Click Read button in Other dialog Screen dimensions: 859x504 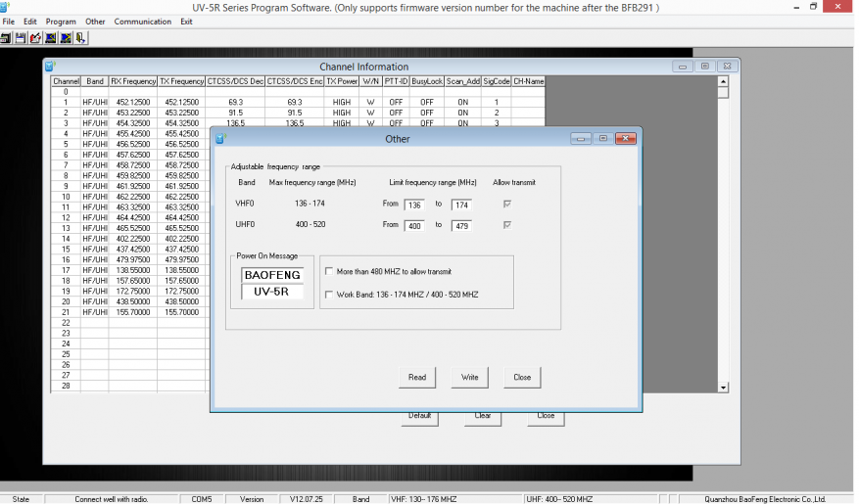coord(417,377)
